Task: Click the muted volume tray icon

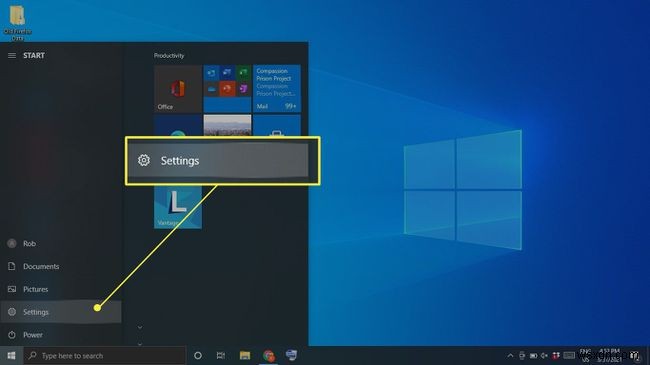Action: click(x=544, y=355)
